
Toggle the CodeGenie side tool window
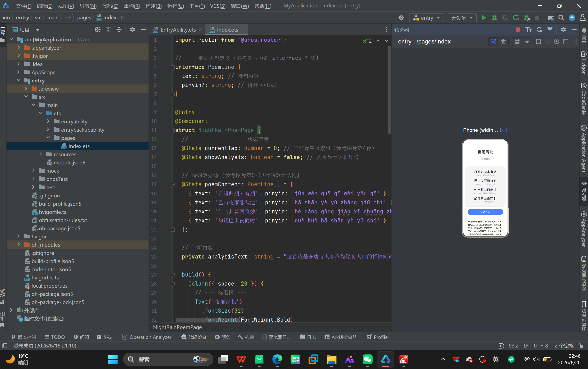coord(584,99)
